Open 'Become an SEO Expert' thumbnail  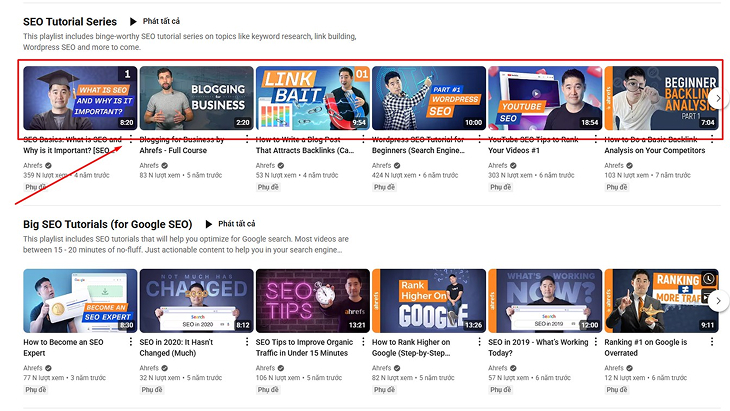[x=80, y=301]
